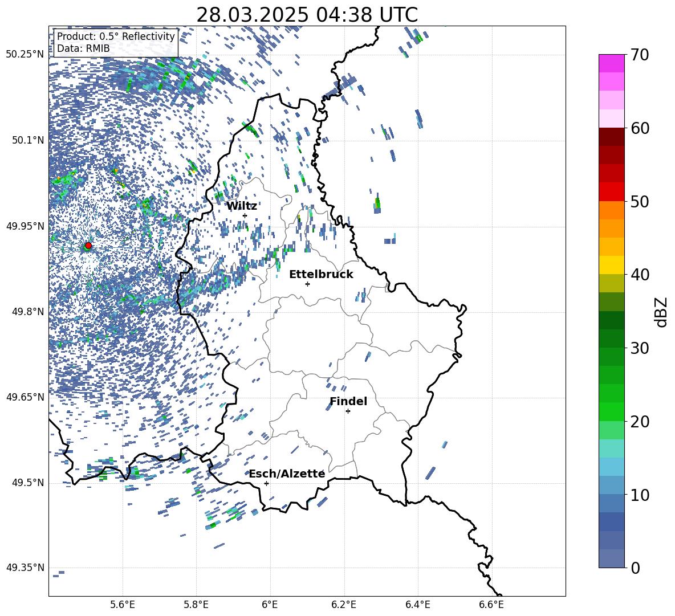The width and height of the screenshot is (675, 616).
Task: Click the 5.8°E longitude label
Action: click(x=196, y=605)
